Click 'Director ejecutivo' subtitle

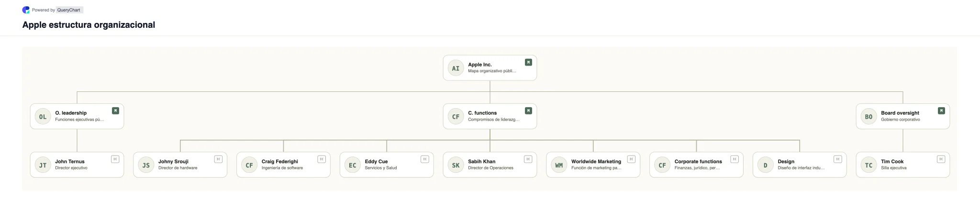click(71, 168)
